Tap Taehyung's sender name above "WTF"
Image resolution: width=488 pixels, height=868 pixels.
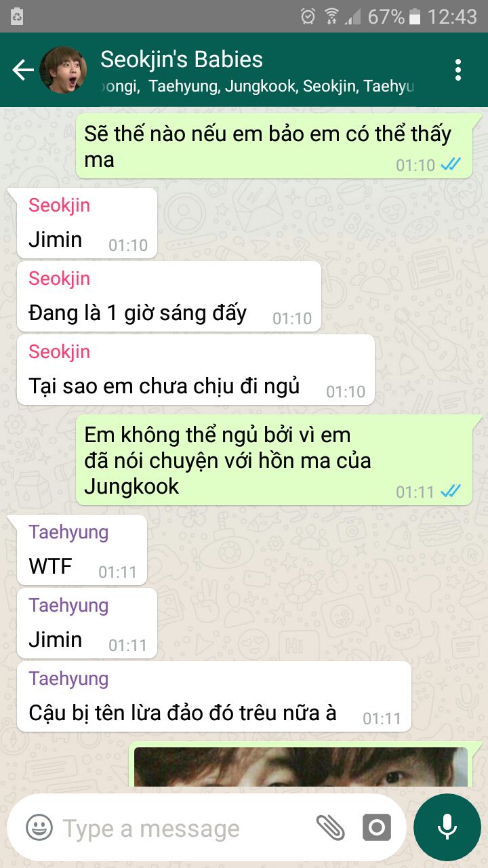pyautogui.click(x=68, y=532)
